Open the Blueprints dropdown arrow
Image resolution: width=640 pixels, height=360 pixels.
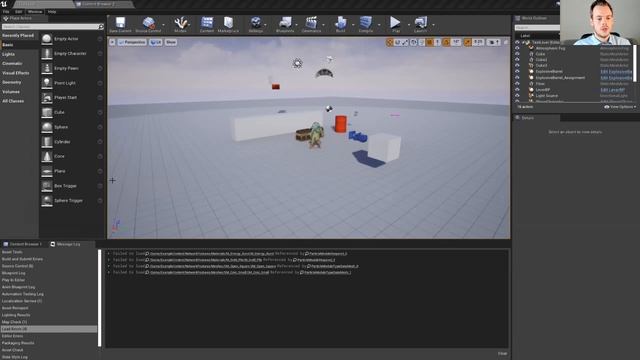(297, 25)
